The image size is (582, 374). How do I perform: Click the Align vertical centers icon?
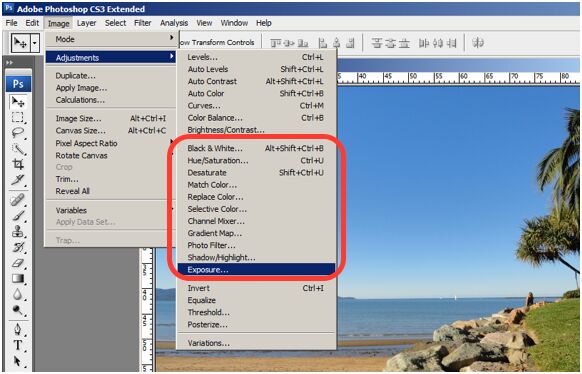coord(289,43)
